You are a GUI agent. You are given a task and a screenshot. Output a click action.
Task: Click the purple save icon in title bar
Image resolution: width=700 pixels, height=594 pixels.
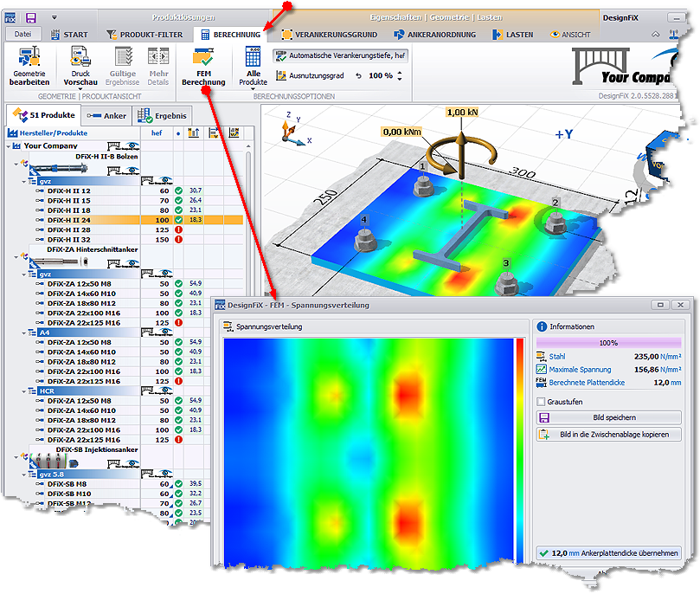tap(30, 18)
